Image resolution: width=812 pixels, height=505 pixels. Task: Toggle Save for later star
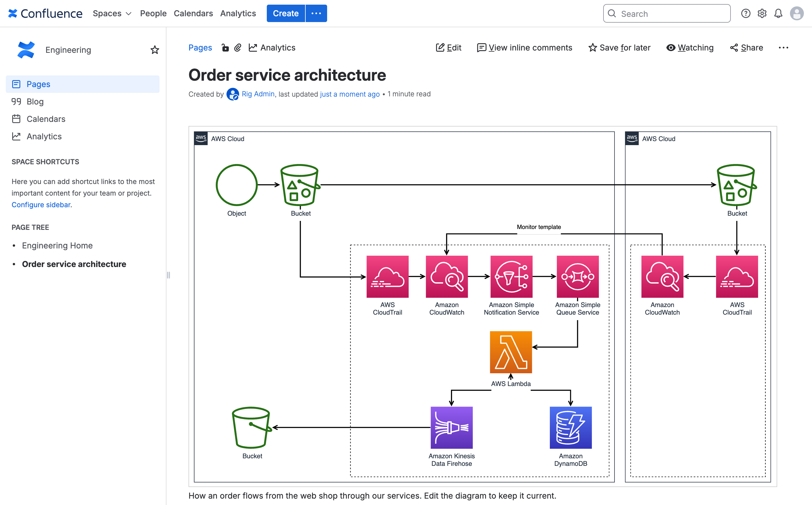pyautogui.click(x=619, y=48)
